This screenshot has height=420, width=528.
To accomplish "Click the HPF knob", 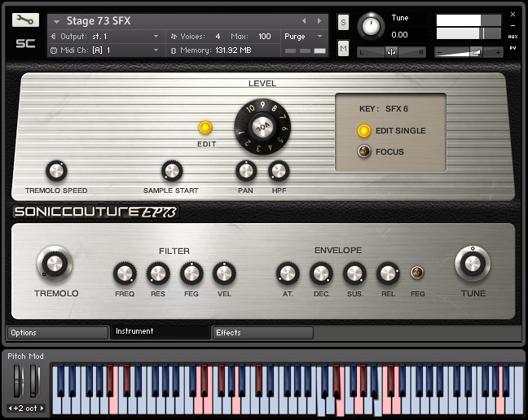I will (x=279, y=171).
